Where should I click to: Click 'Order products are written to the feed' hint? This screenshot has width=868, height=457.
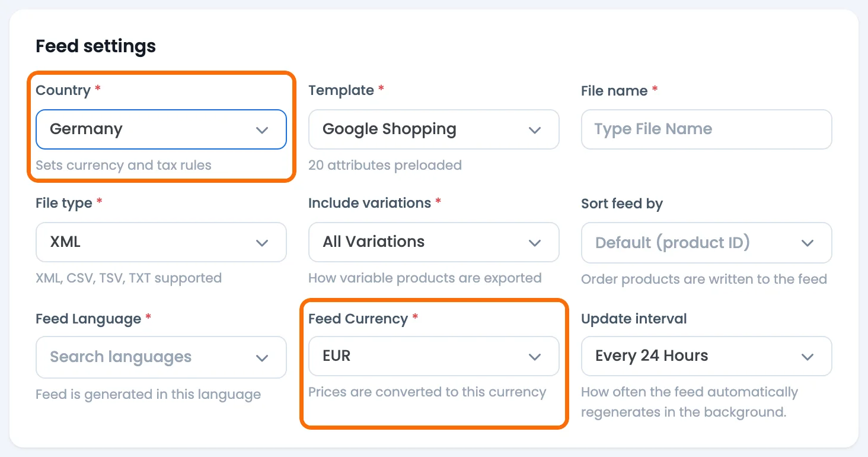click(x=704, y=279)
